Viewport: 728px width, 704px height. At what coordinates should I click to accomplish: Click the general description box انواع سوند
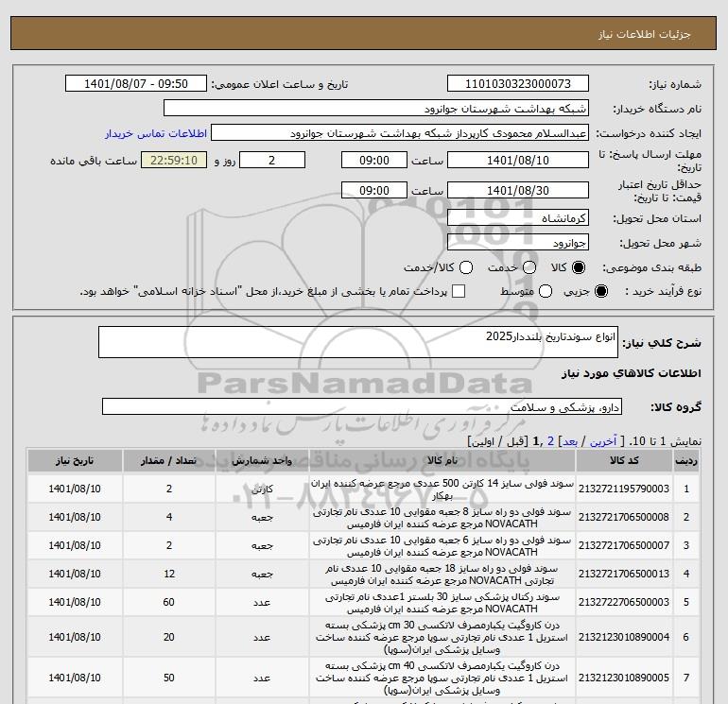point(358,342)
